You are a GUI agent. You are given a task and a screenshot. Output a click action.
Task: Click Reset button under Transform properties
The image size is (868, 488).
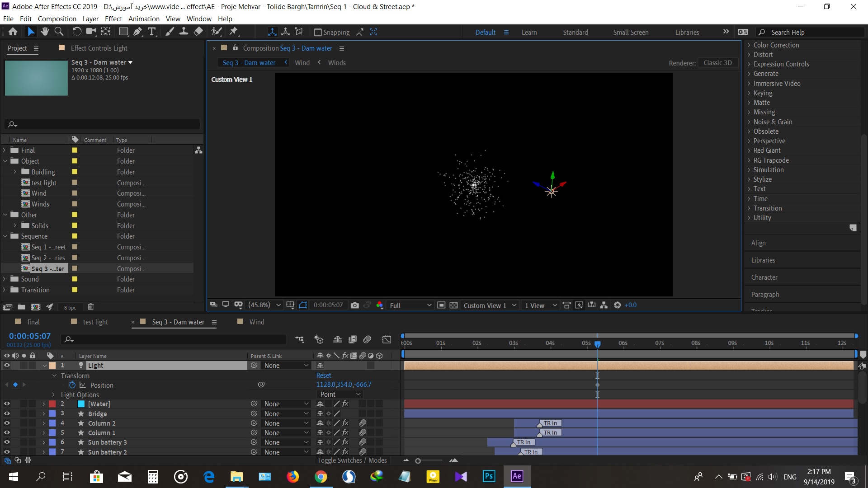click(322, 375)
